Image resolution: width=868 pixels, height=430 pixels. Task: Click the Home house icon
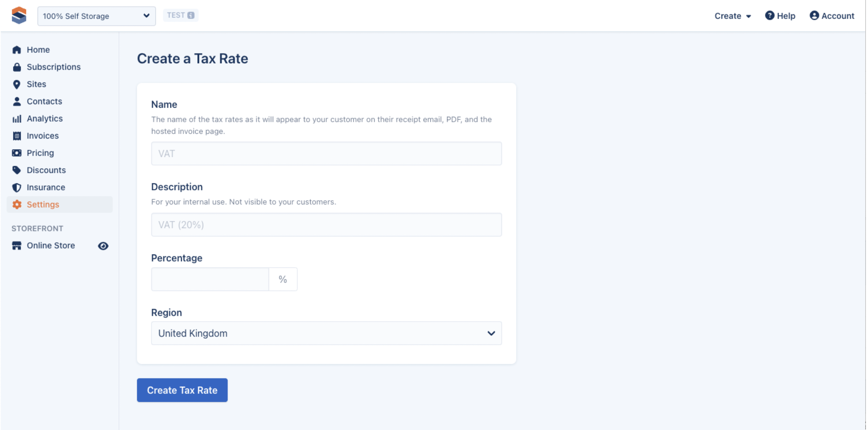pos(17,50)
